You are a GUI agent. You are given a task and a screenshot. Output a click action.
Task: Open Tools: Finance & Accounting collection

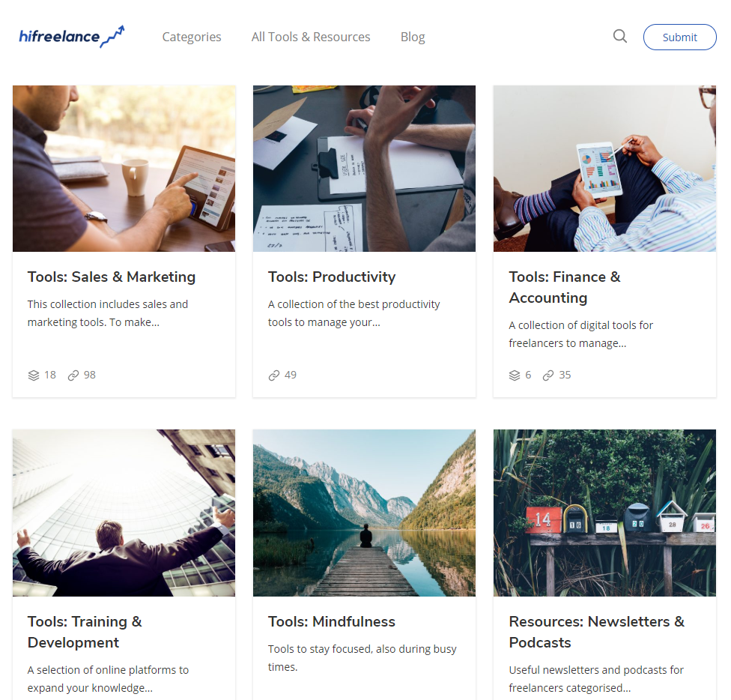point(564,287)
